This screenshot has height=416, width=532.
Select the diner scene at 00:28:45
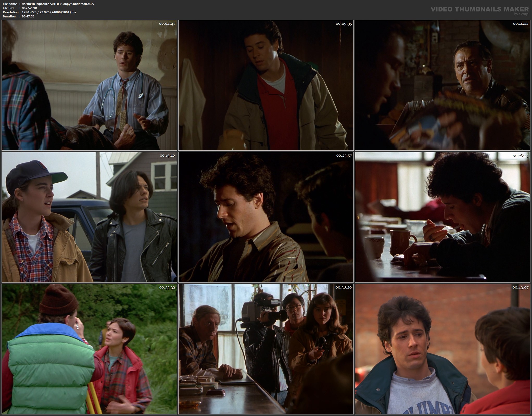tap(442, 217)
